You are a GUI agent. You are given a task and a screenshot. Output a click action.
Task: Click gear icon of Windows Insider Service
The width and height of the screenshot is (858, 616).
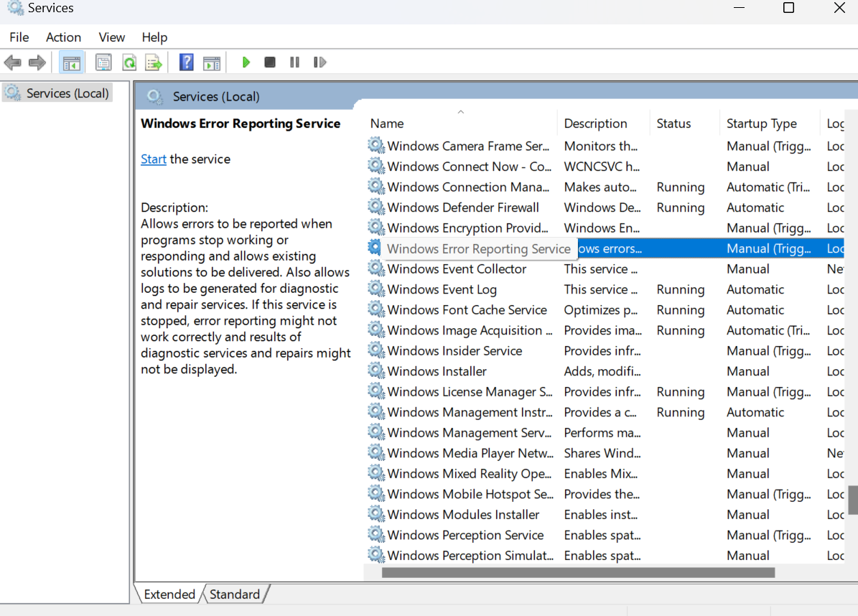[376, 350]
